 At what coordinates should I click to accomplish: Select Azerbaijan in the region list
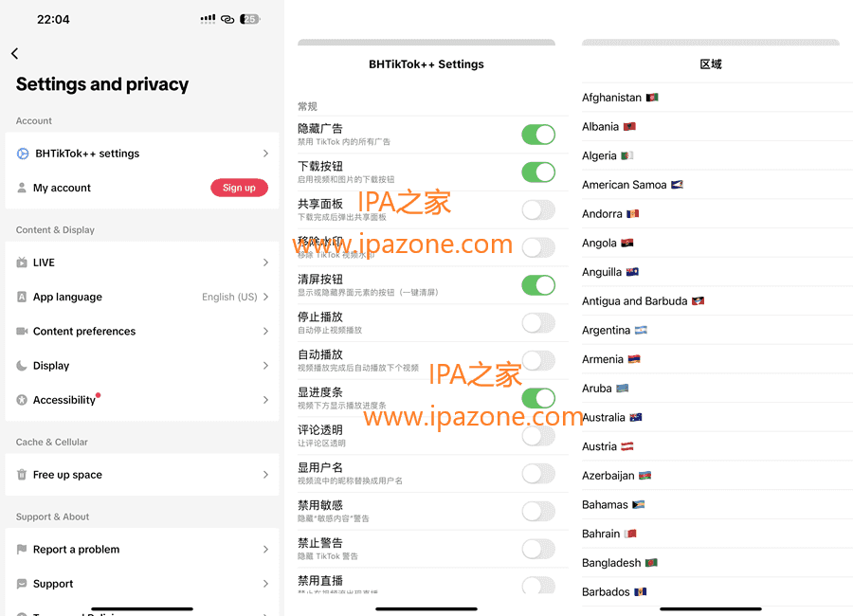pyautogui.click(x=717, y=476)
